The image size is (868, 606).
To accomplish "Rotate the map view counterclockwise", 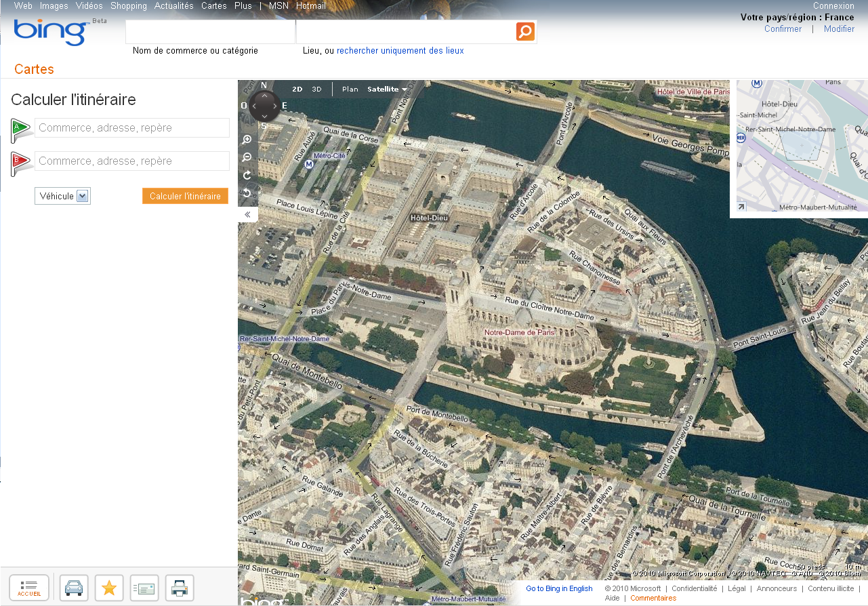I will click(x=247, y=193).
